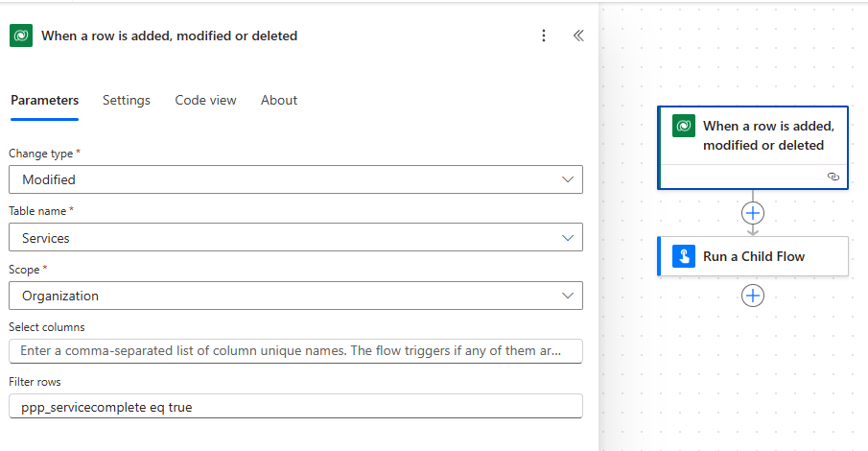868x451 pixels.
Task: Select the Run a Child Flow action card
Action: click(x=767, y=256)
